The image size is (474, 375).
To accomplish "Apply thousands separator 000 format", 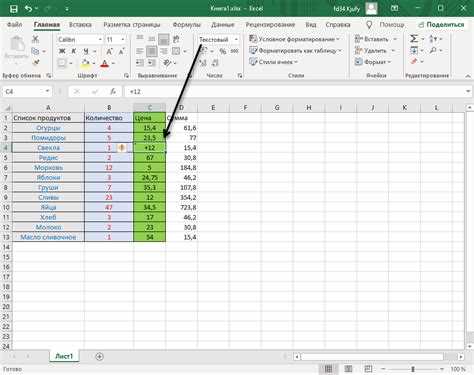I will tap(235, 51).
